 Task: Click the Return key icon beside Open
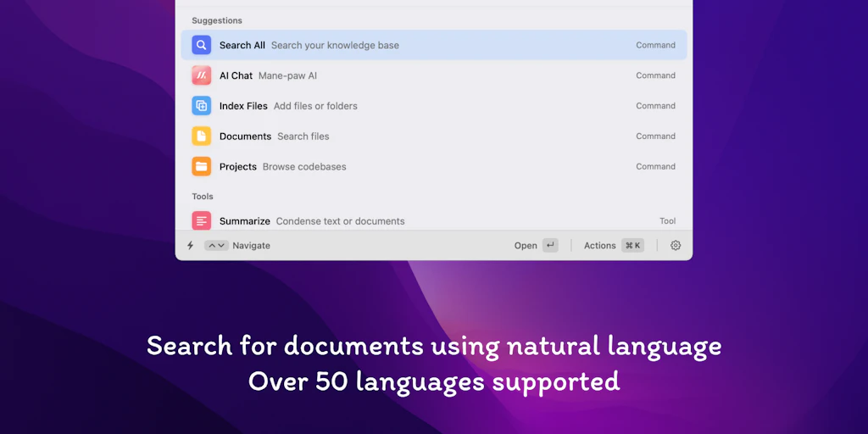tap(550, 245)
